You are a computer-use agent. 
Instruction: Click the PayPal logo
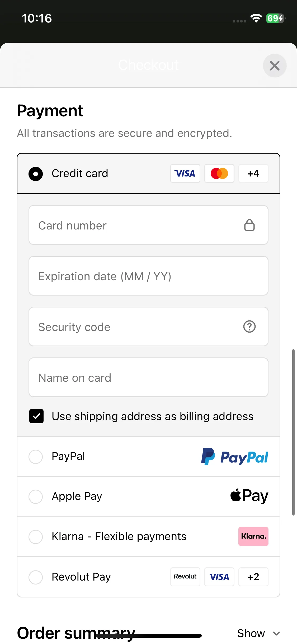[x=235, y=457]
